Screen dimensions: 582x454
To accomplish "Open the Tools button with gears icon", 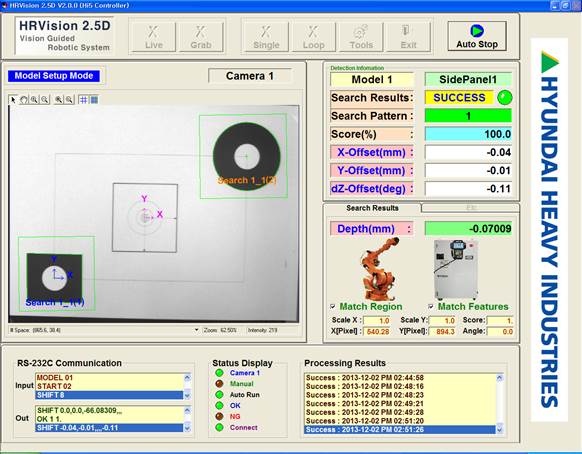I will (x=361, y=37).
